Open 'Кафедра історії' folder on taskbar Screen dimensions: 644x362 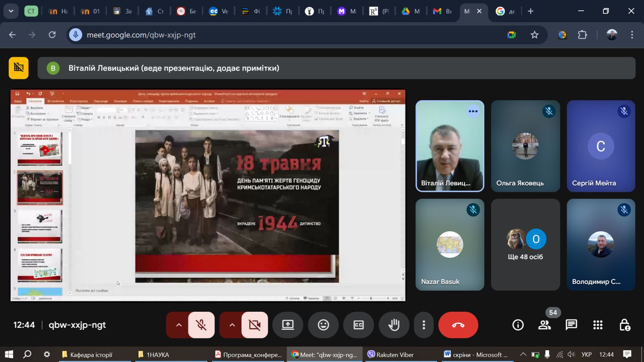[95, 354]
